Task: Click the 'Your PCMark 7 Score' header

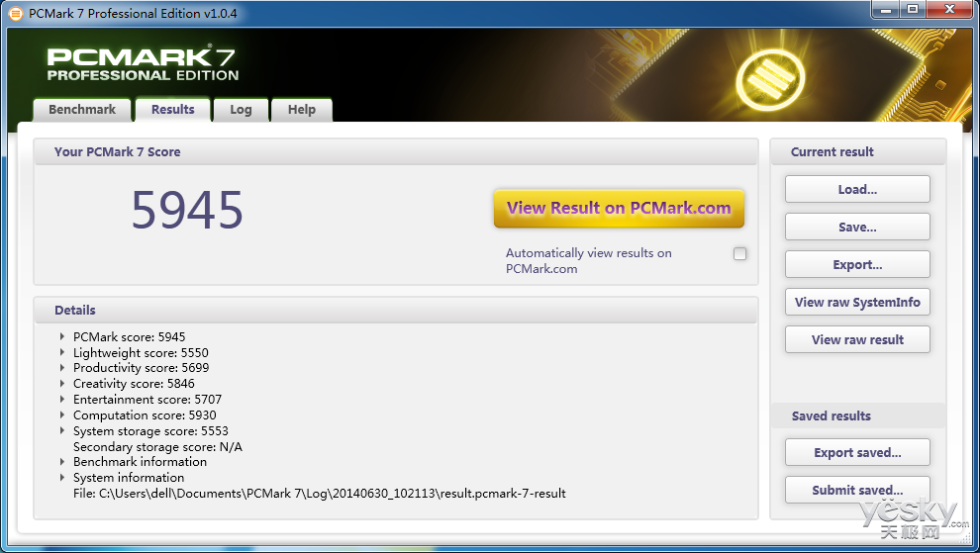Action: 118,151
